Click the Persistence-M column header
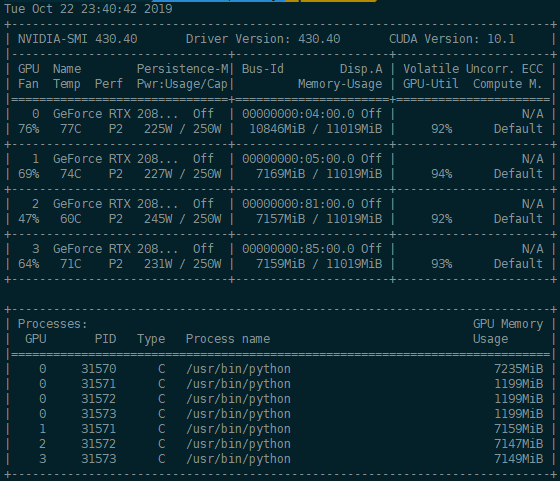This screenshot has width=560, height=481. (182, 69)
